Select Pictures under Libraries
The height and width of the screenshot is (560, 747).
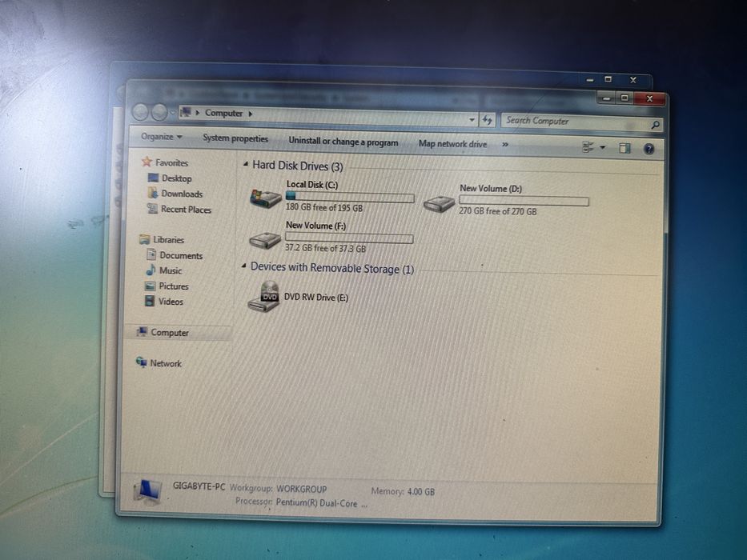tap(174, 286)
